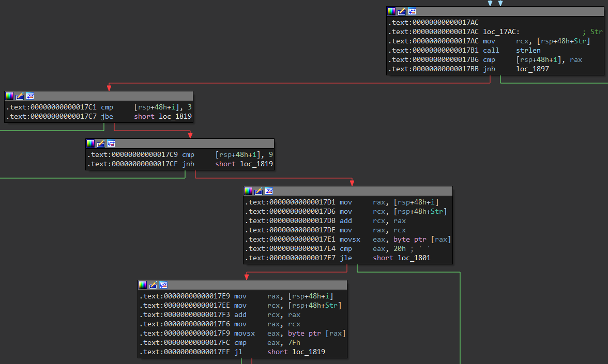Image resolution: width=608 pixels, height=364 pixels.
Task: Click the add mnemonic at address 17DB
Action: coord(345,221)
